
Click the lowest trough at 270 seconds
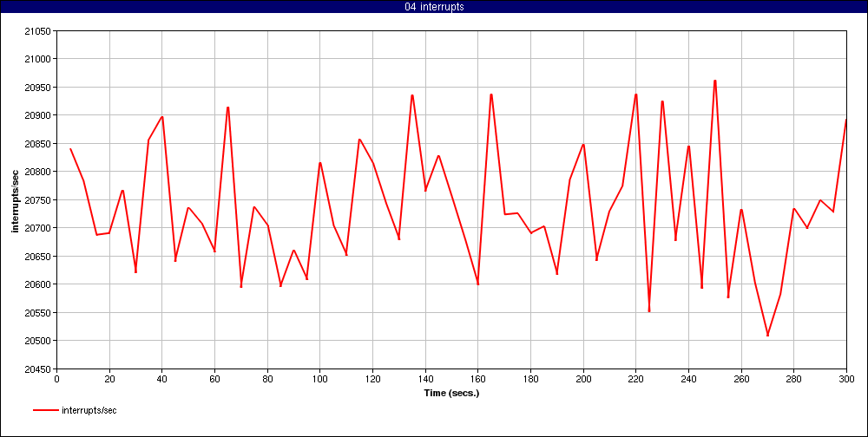tap(768, 336)
